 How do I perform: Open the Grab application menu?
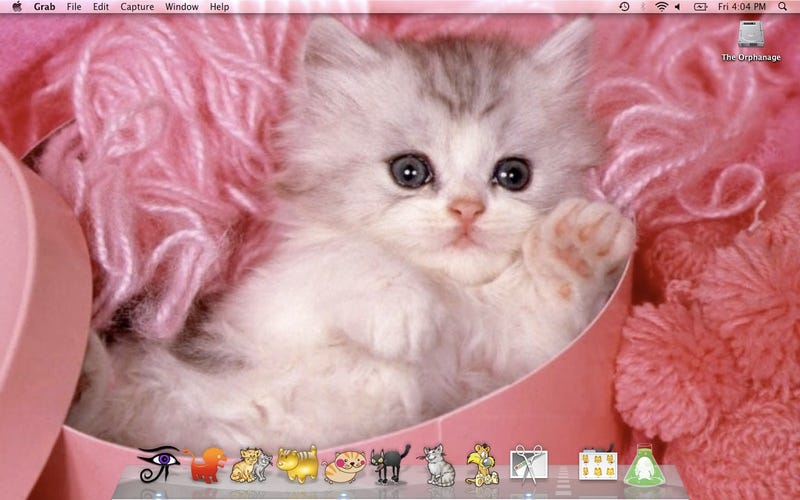click(x=44, y=7)
